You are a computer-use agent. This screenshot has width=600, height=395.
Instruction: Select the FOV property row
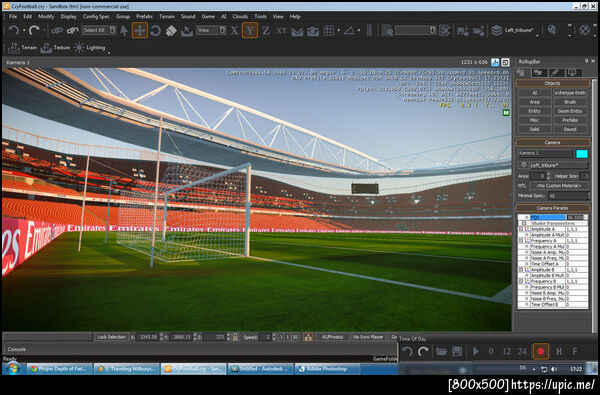coord(553,217)
